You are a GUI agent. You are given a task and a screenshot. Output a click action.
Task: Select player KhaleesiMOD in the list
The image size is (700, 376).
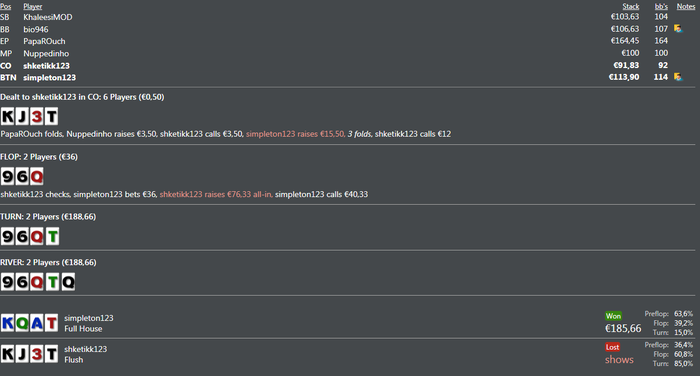point(48,17)
